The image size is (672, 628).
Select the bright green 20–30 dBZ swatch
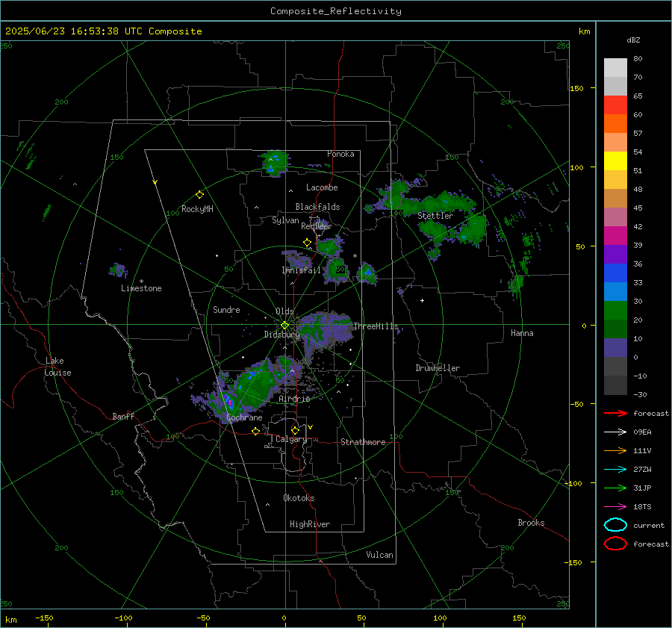(615, 311)
